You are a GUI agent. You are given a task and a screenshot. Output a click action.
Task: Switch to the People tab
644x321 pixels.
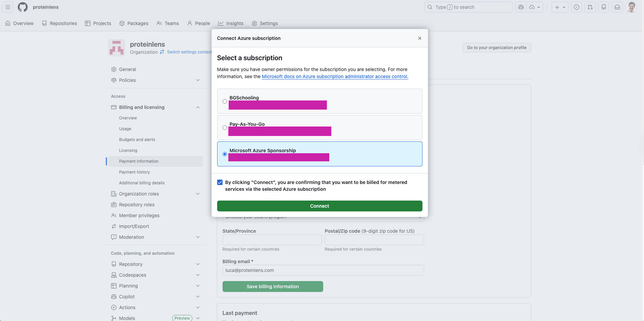point(199,23)
